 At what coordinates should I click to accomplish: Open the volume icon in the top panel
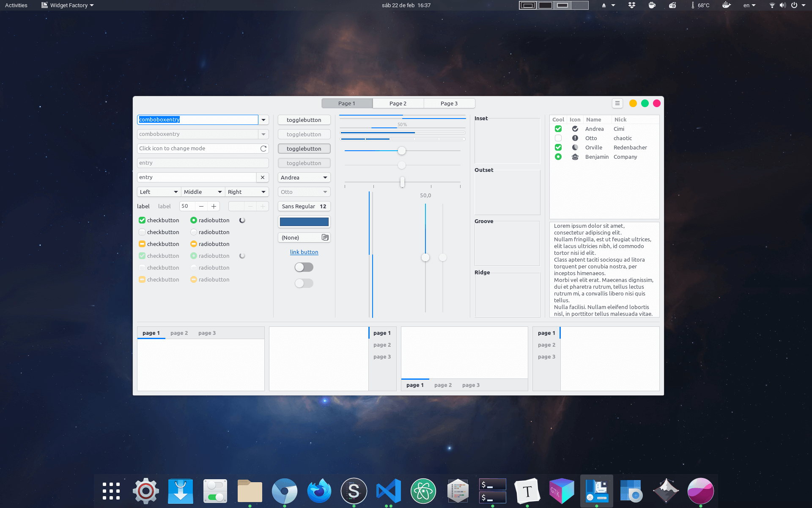tap(783, 5)
